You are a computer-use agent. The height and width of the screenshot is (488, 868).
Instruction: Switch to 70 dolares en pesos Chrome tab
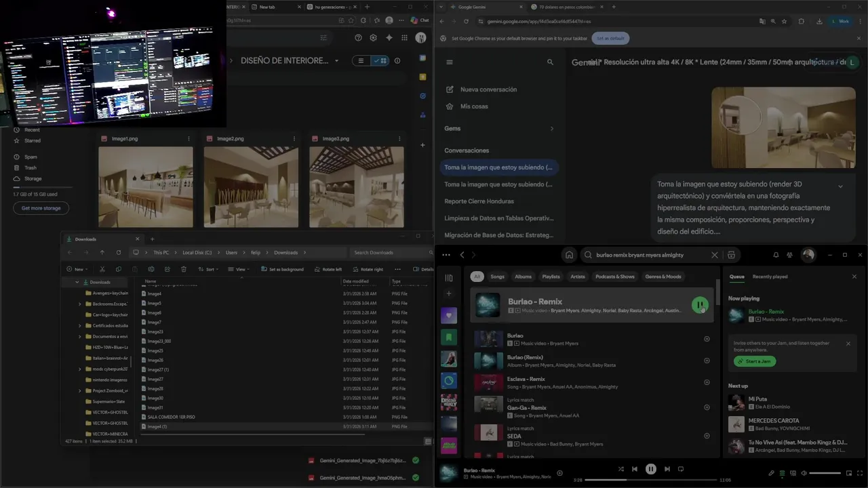click(x=567, y=7)
